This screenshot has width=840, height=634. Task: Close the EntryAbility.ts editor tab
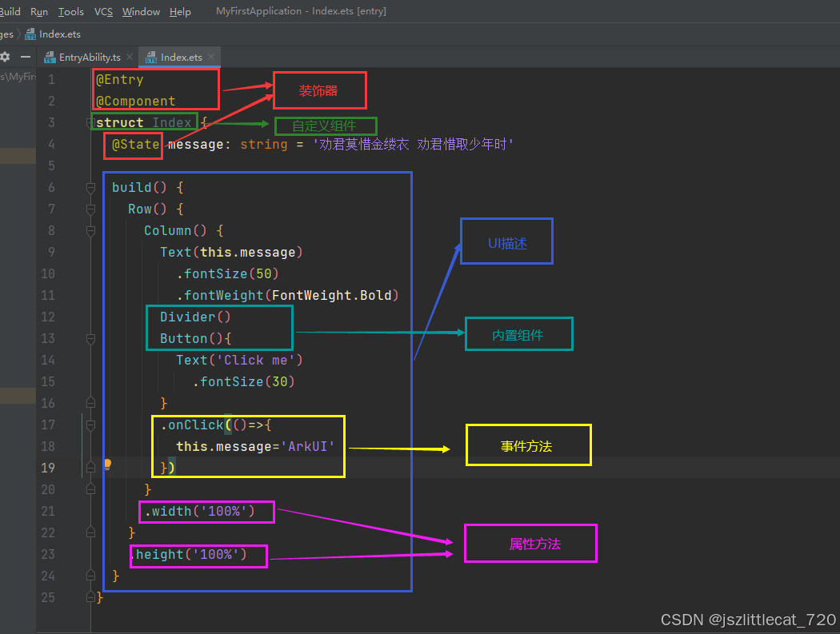tap(130, 58)
